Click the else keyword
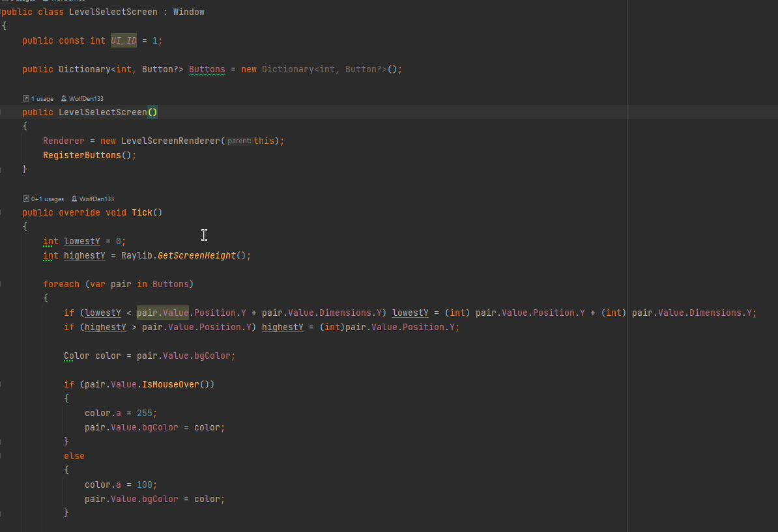The height and width of the screenshot is (532, 778). click(x=74, y=456)
